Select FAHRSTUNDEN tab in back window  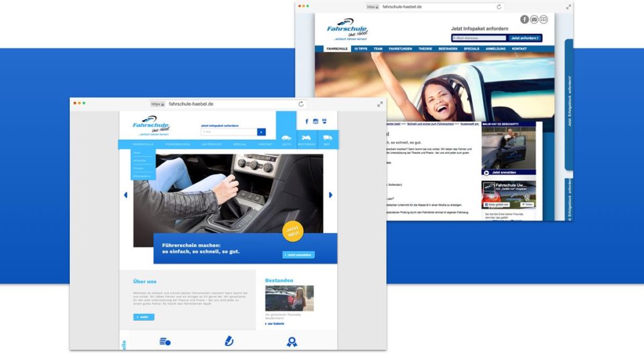[x=401, y=49]
